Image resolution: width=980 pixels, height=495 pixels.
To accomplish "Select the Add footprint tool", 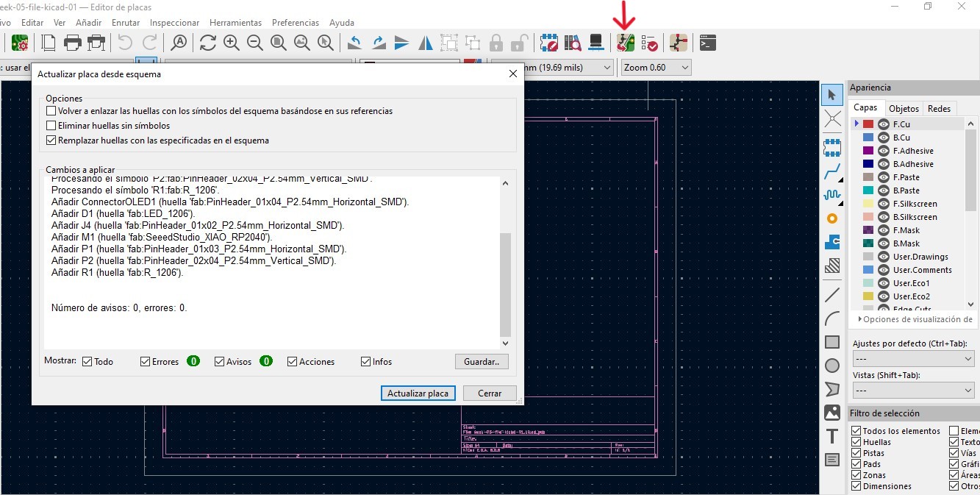I will coord(832,148).
